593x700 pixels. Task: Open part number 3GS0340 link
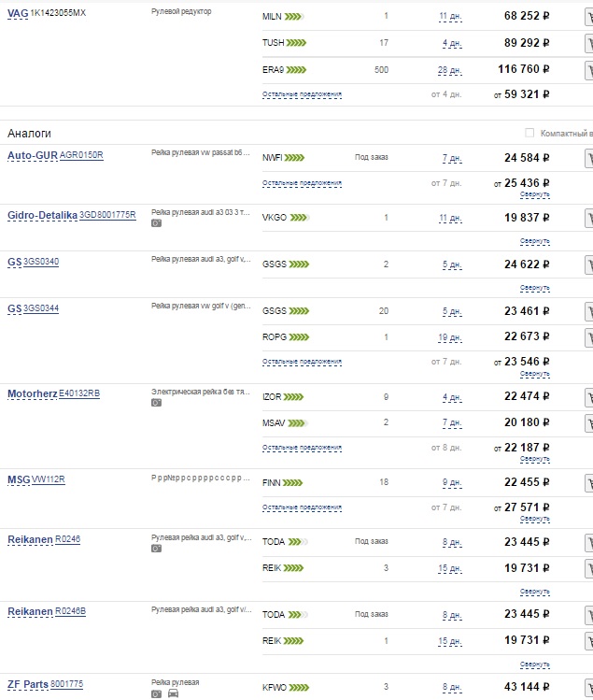point(41,262)
